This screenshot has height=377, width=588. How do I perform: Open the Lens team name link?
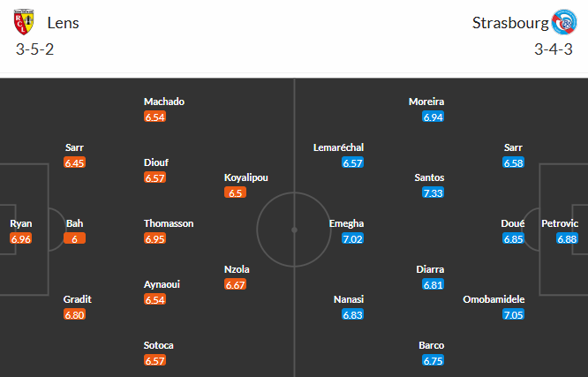[x=64, y=23]
